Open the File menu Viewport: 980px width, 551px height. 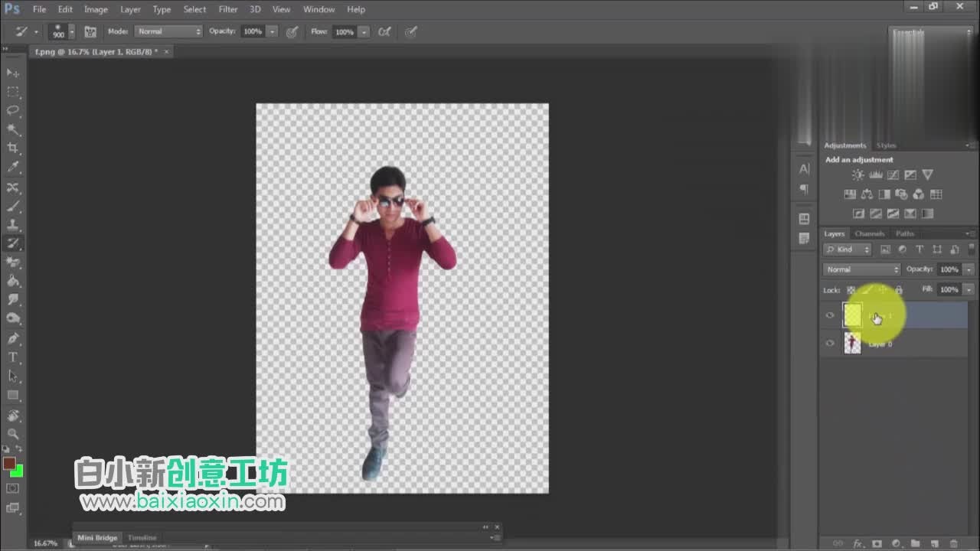coord(39,9)
